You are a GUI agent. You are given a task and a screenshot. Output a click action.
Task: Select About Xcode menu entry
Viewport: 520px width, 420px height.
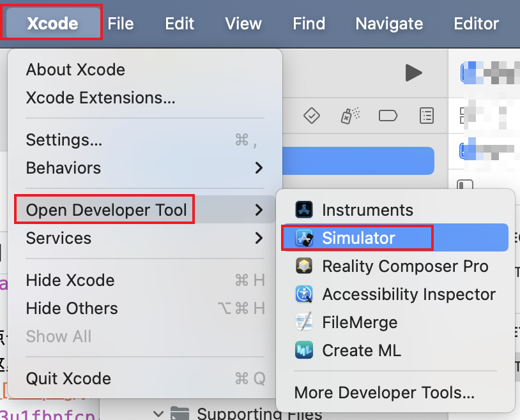pyautogui.click(x=75, y=70)
